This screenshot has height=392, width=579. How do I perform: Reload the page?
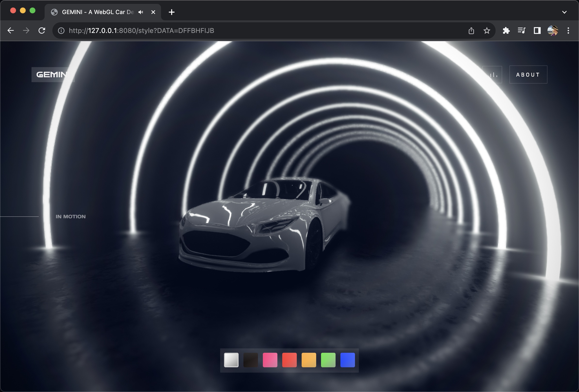point(42,31)
